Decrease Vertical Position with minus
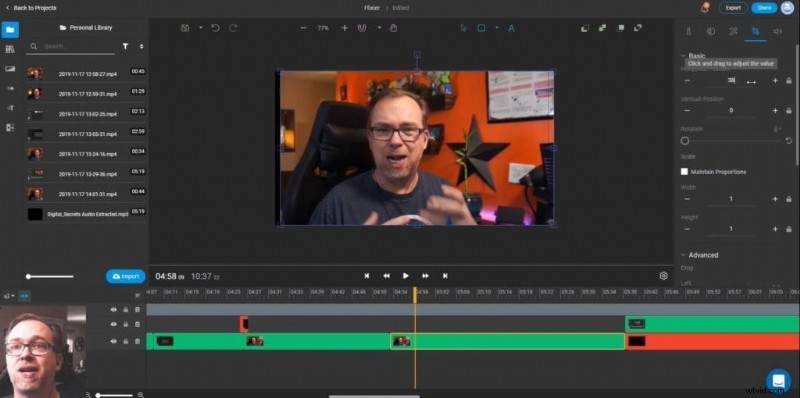 click(687, 110)
